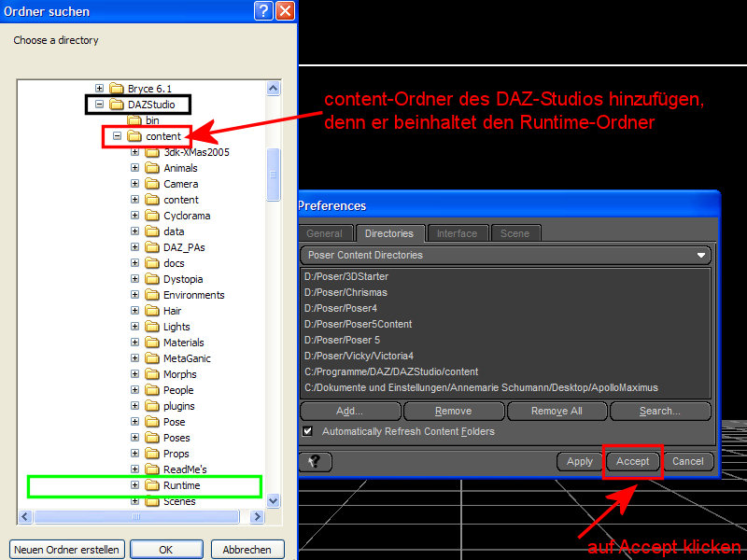Image resolution: width=747 pixels, height=560 pixels.
Task: Click the Bryce 6.1 folder icon
Action: click(116, 89)
